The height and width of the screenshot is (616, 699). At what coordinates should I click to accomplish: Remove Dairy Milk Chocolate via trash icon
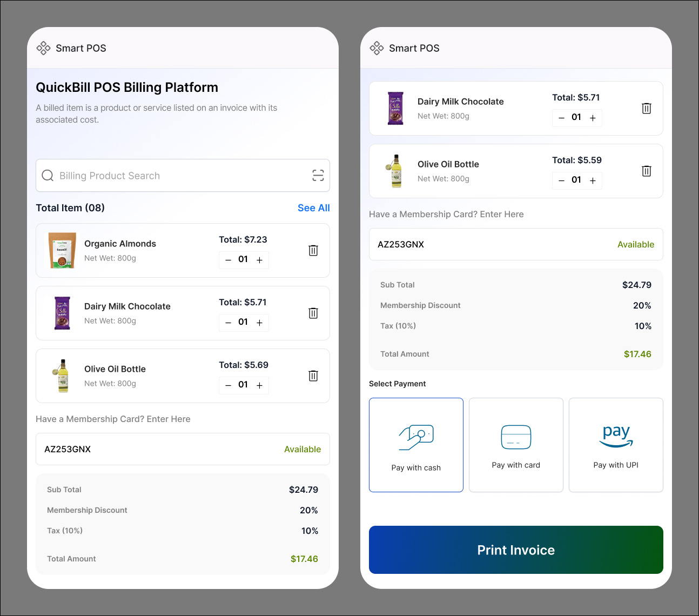coord(313,313)
